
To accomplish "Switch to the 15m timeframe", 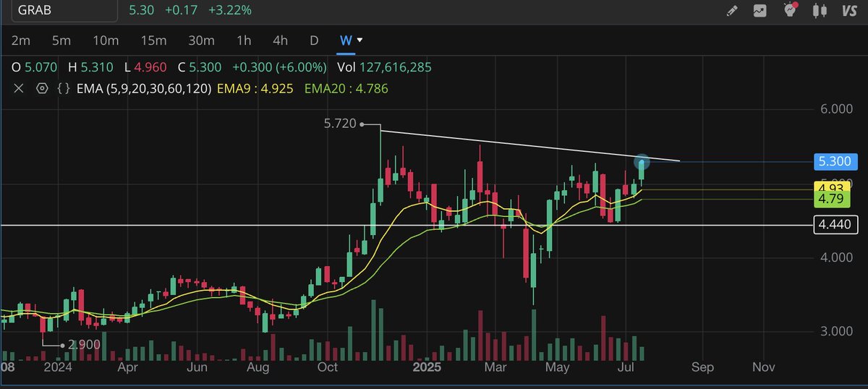I will pyautogui.click(x=153, y=40).
